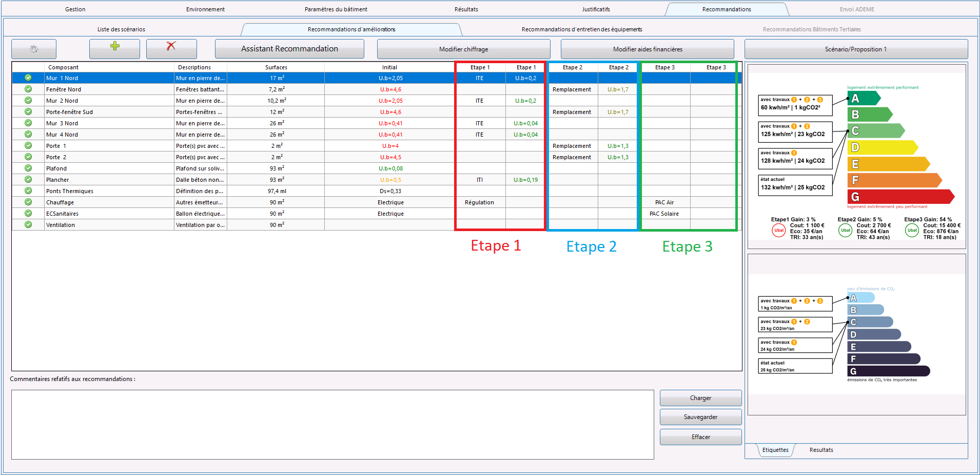Switch to the Resultats bottom tab
The height and width of the screenshot is (475, 980).
point(821,450)
